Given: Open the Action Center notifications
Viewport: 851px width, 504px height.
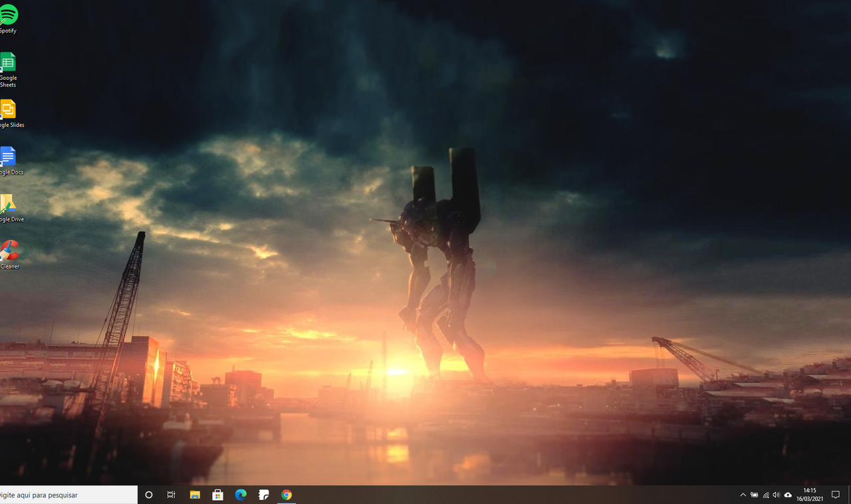Looking at the screenshot, I should [835, 495].
